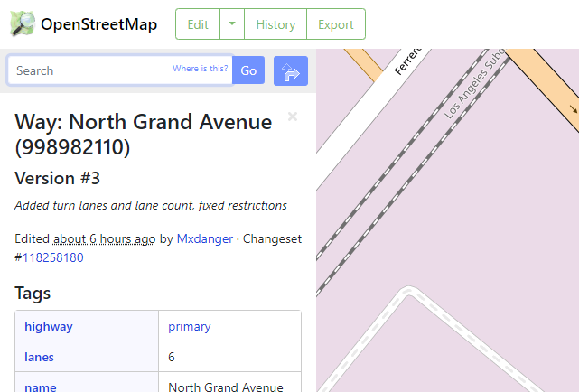Click the 'about 6 hours ago' timestamp
This screenshot has height=392, width=579.
click(104, 238)
